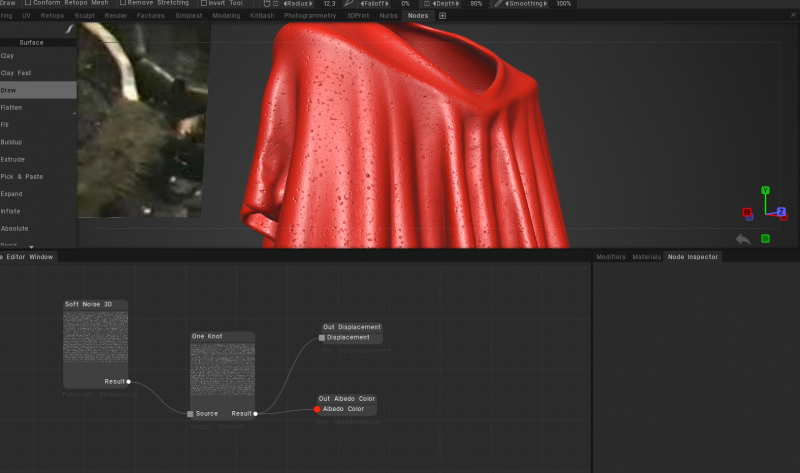The image size is (800, 473).
Task: Click the pen pressure icon before Smoothing
Action: click(498, 4)
